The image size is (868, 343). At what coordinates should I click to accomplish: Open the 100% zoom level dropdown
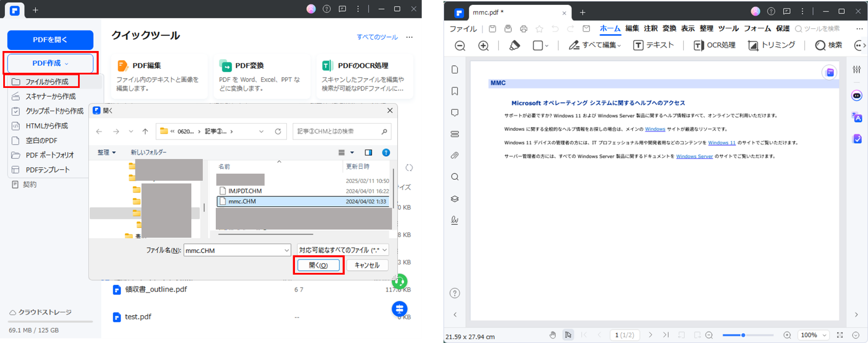(814, 335)
